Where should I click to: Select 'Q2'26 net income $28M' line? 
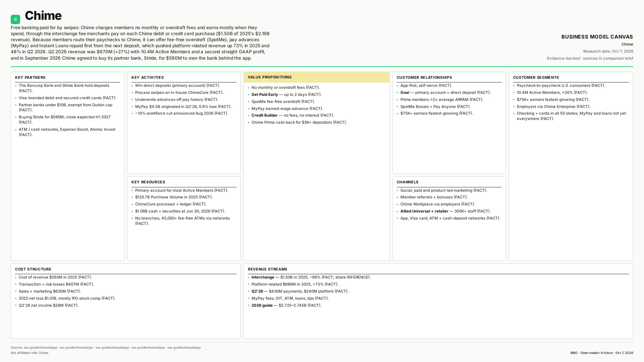click(49, 305)
